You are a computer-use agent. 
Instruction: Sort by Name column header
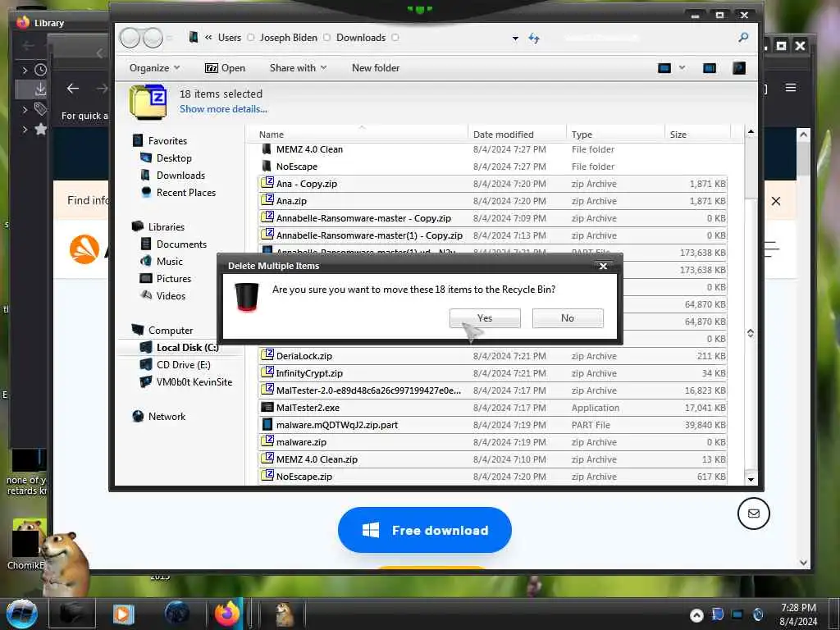pos(271,135)
